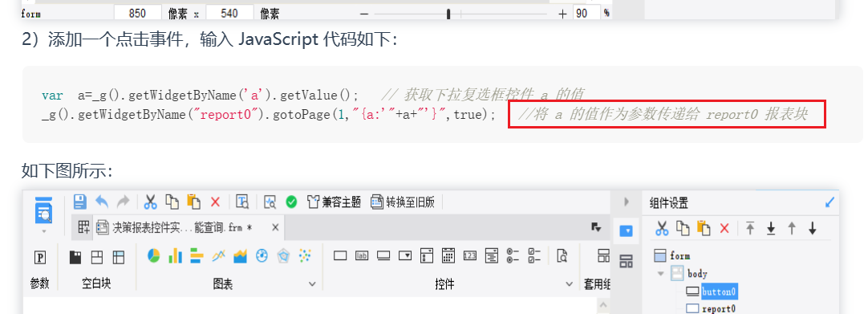Cut using scissors in the main toolbar
Viewport: 868px width, 314px height.
(x=150, y=202)
